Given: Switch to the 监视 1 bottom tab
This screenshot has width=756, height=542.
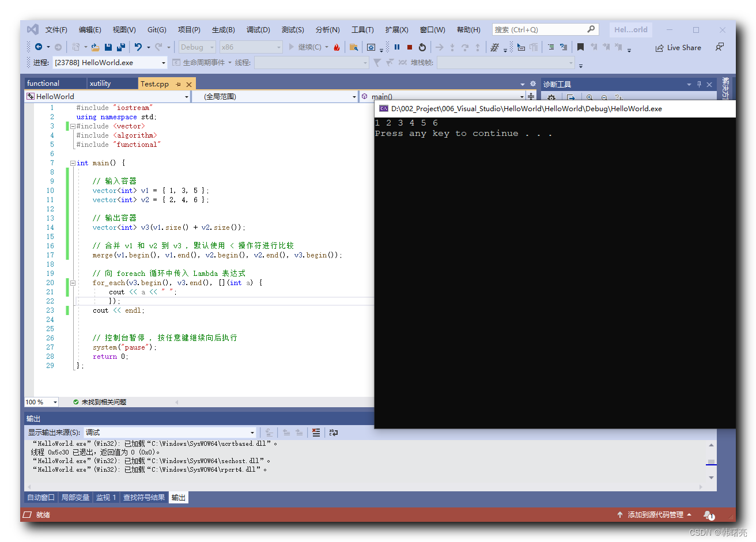Looking at the screenshot, I should 106,498.
